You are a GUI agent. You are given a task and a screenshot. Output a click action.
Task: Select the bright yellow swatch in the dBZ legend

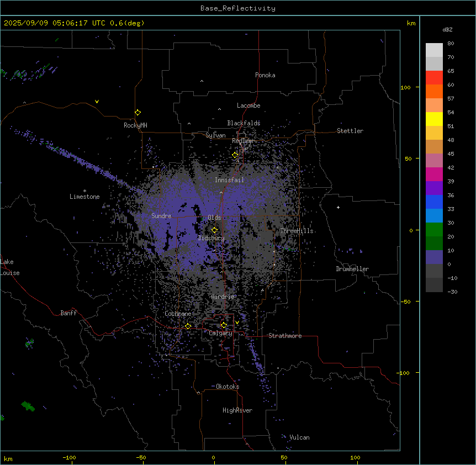(x=434, y=119)
